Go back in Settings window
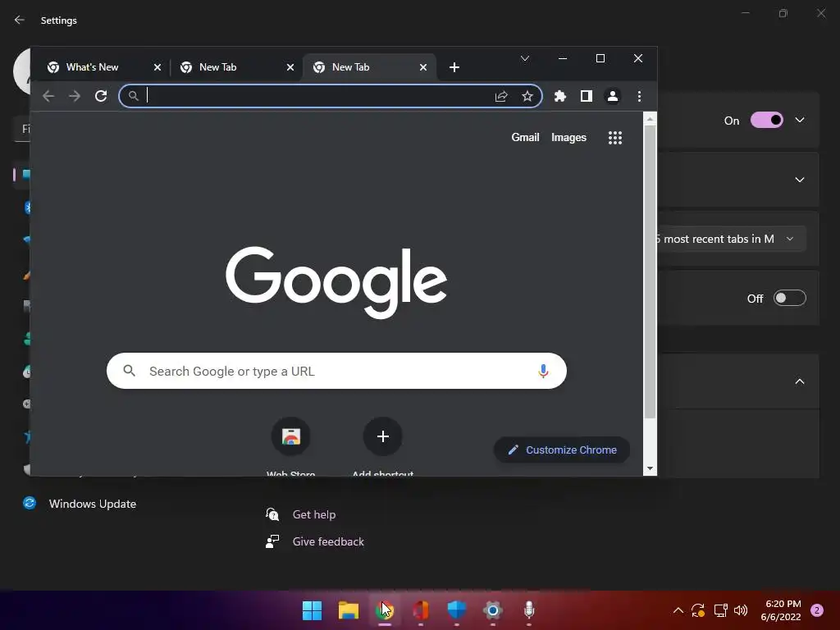This screenshot has height=630, width=840. tap(20, 20)
